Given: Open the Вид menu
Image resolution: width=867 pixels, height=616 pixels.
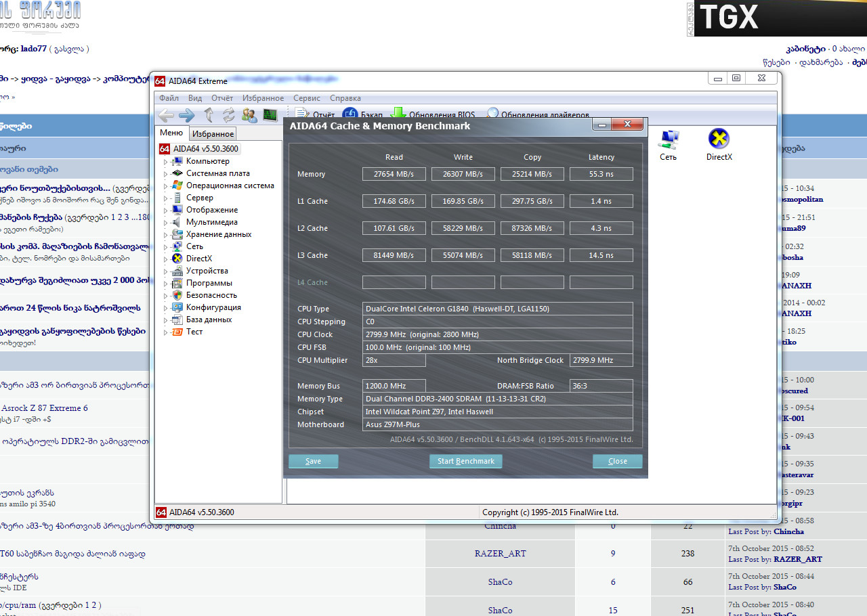Looking at the screenshot, I should point(195,98).
